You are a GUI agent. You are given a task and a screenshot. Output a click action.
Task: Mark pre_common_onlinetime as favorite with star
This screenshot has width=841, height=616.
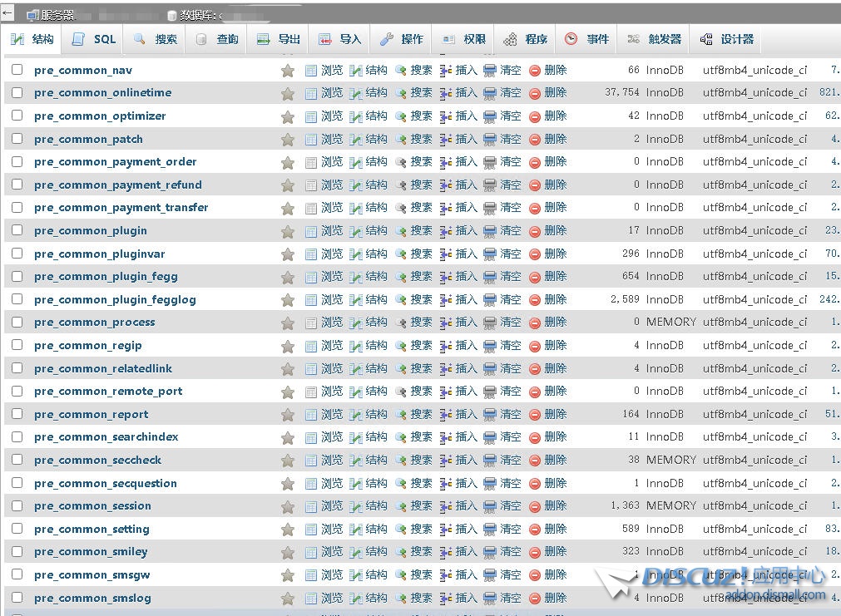point(288,94)
